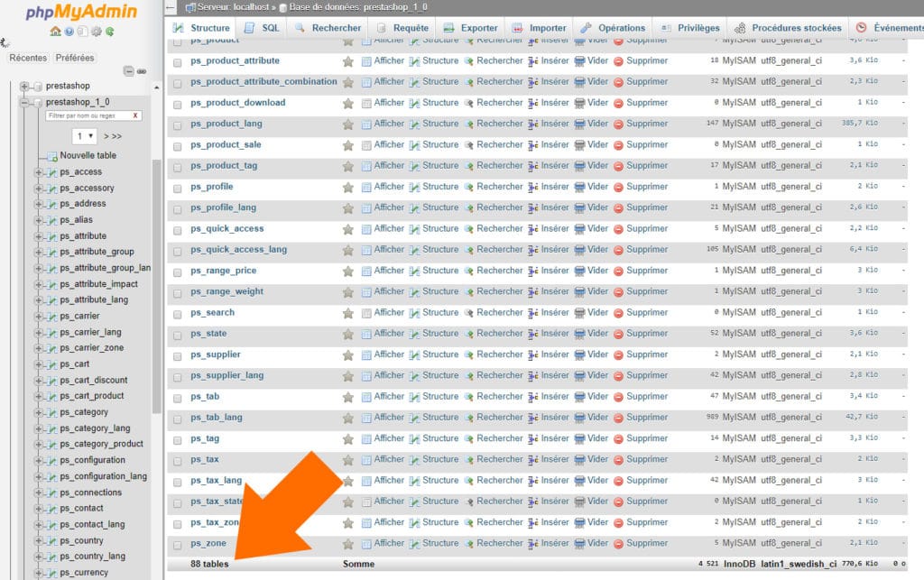Switch to the Rechercher tab
Image resolution: width=924 pixels, height=580 pixels.
coord(328,28)
